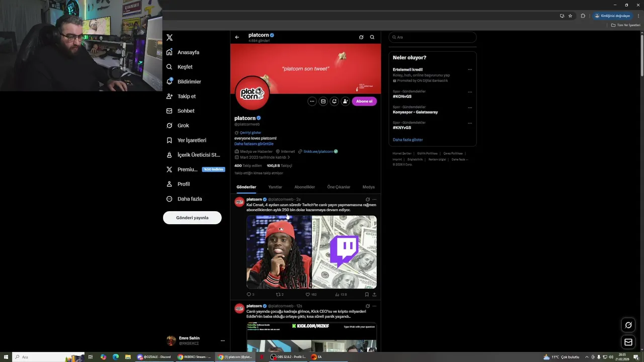Open more menu on Kai Cenat post

[x=374, y=200]
